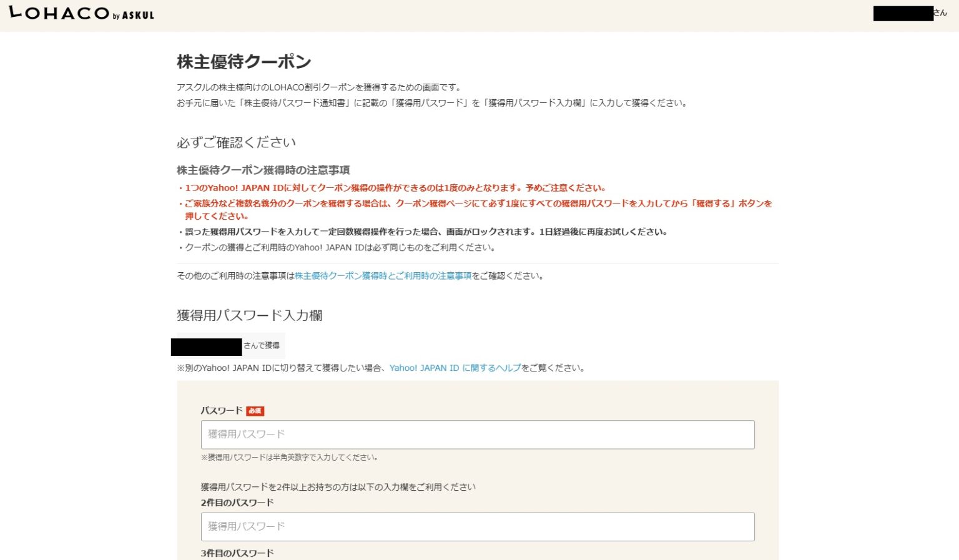Click the 半角英数字 input hint text

click(289, 457)
